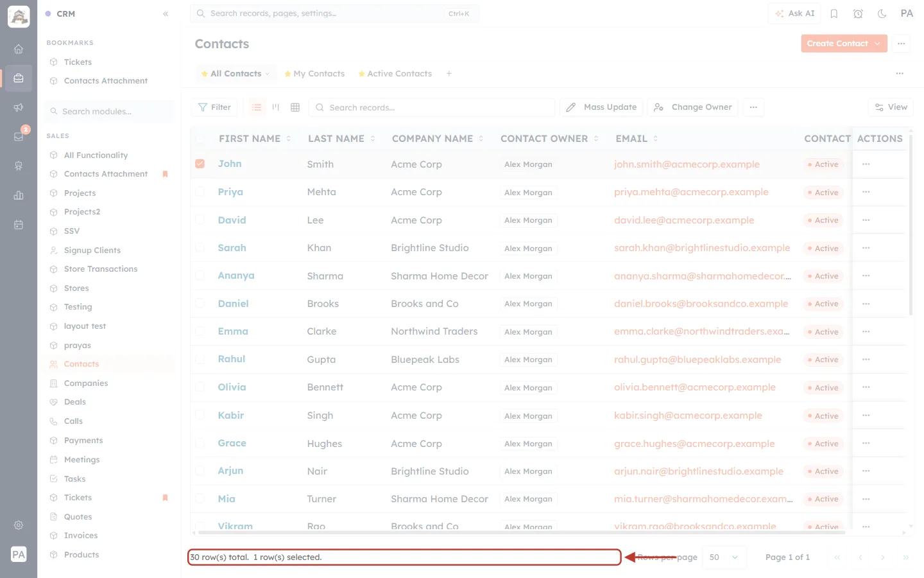This screenshot has height=578, width=924.
Task: Check the Sarah Khan row checkbox
Action: coord(200,247)
